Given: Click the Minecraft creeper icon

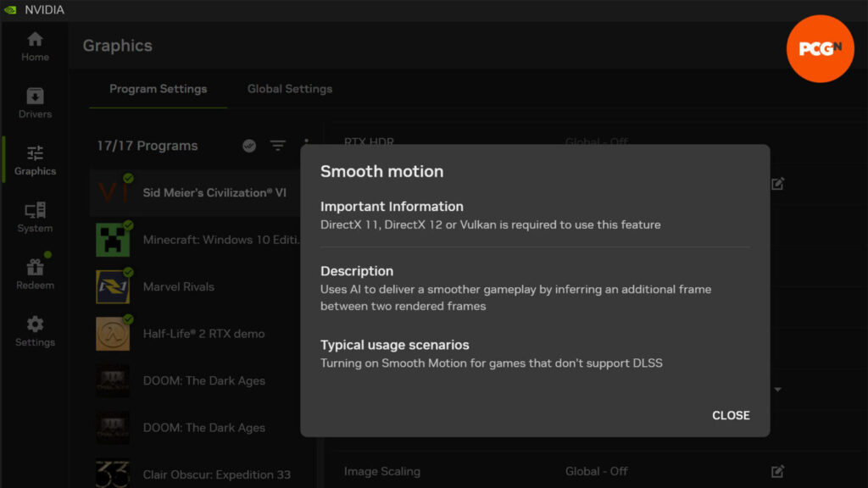Looking at the screenshot, I should coord(113,240).
